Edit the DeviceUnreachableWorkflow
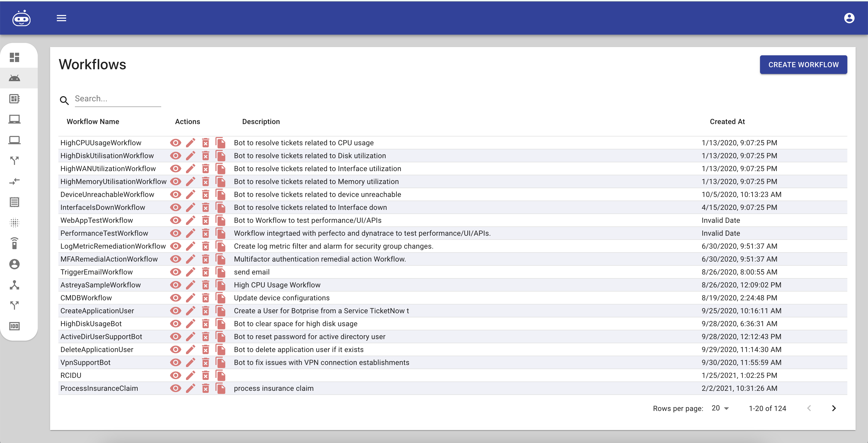The width and height of the screenshot is (868, 443). pyautogui.click(x=191, y=194)
